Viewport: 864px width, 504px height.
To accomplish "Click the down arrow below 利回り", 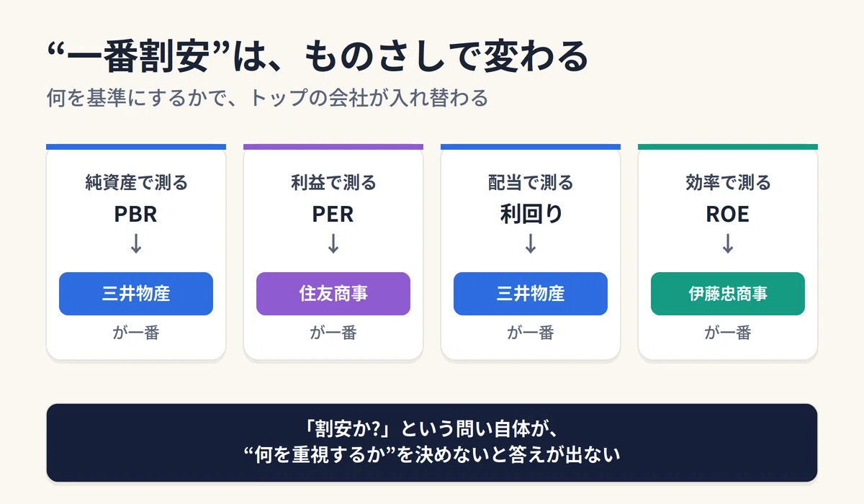I will 531,244.
